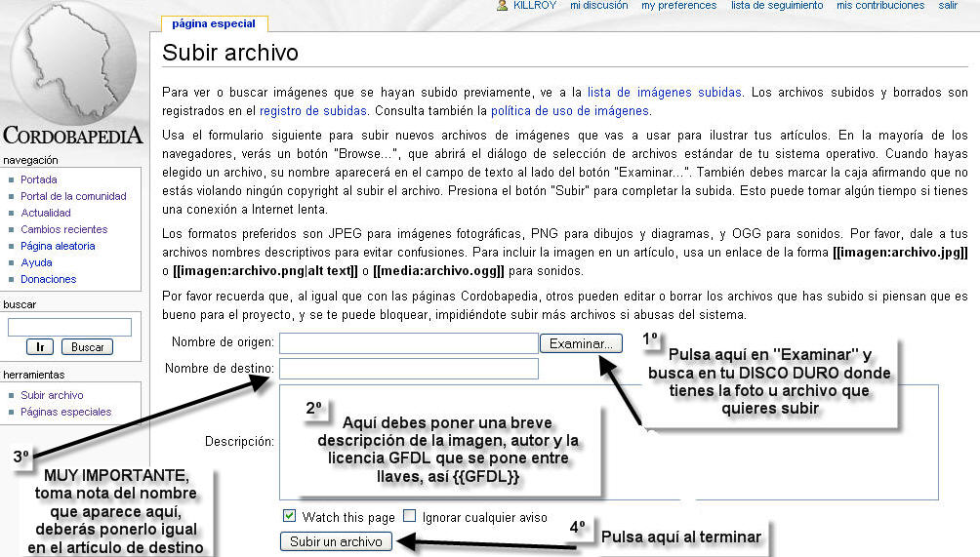Open my preferences link

(x=678, y=5)
